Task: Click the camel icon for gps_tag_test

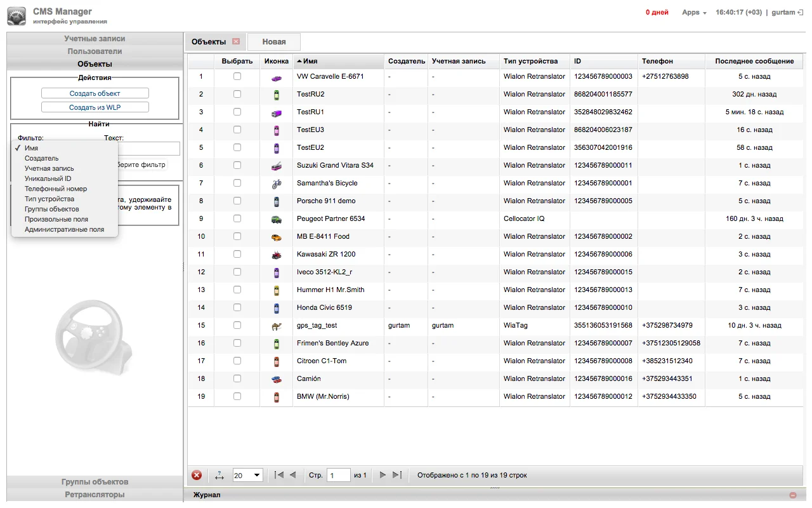Action: tap(276, 326)
